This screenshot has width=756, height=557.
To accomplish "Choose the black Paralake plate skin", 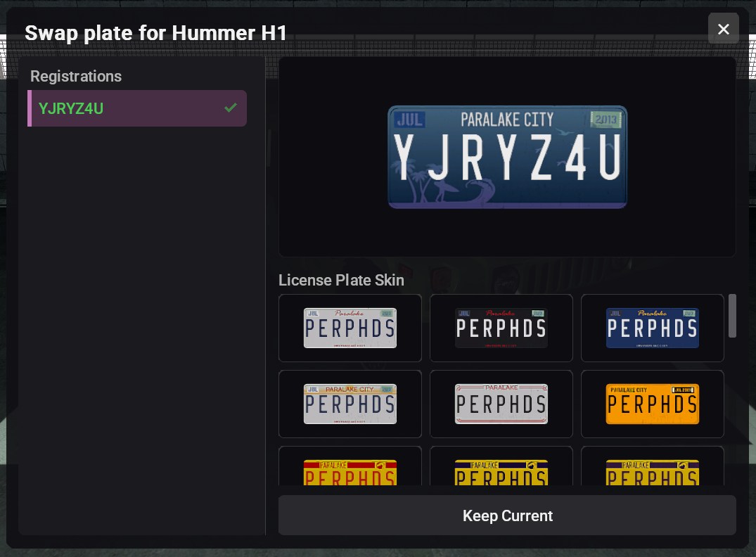I will click(501, 328).
